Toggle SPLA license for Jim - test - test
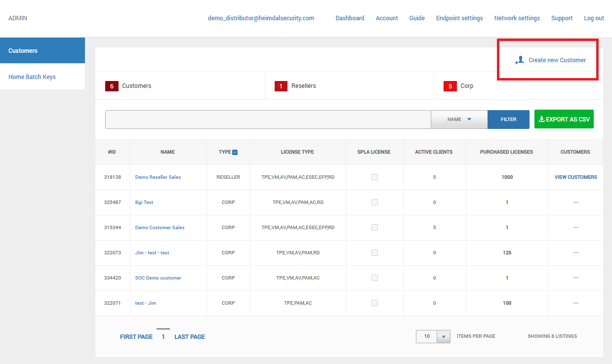The height and width of the screenshot is (364, 612). [374, 252]
